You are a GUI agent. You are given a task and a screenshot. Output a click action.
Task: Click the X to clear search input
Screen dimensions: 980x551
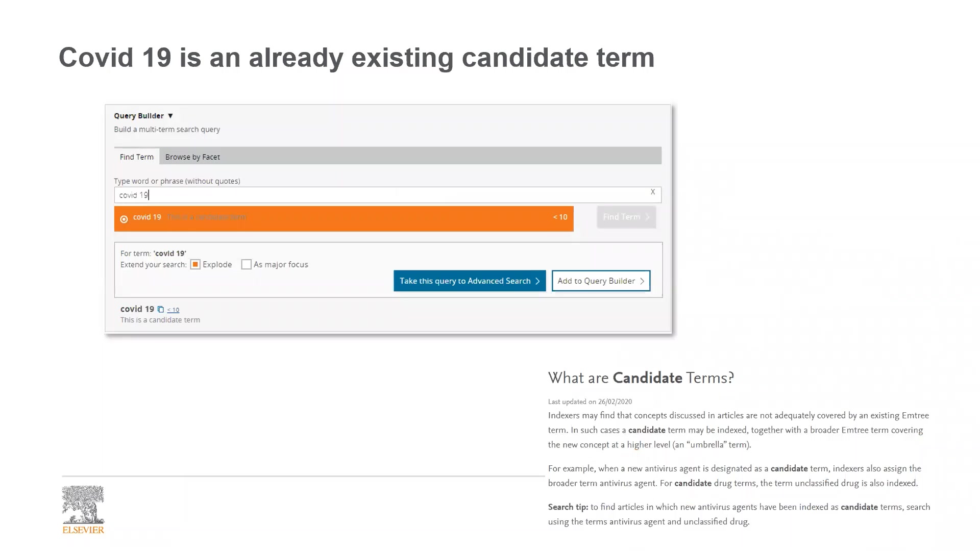pyautogui.click(x=652, y=192)
